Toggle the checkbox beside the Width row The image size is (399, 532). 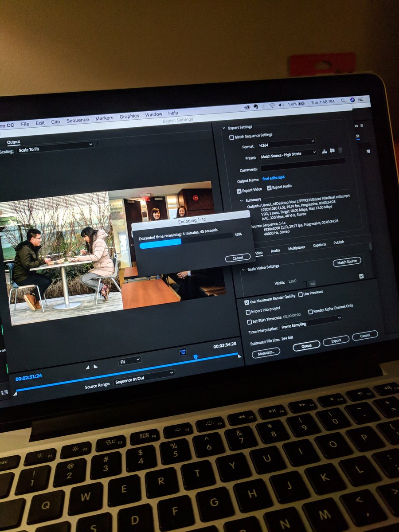[x=361, y=276]
